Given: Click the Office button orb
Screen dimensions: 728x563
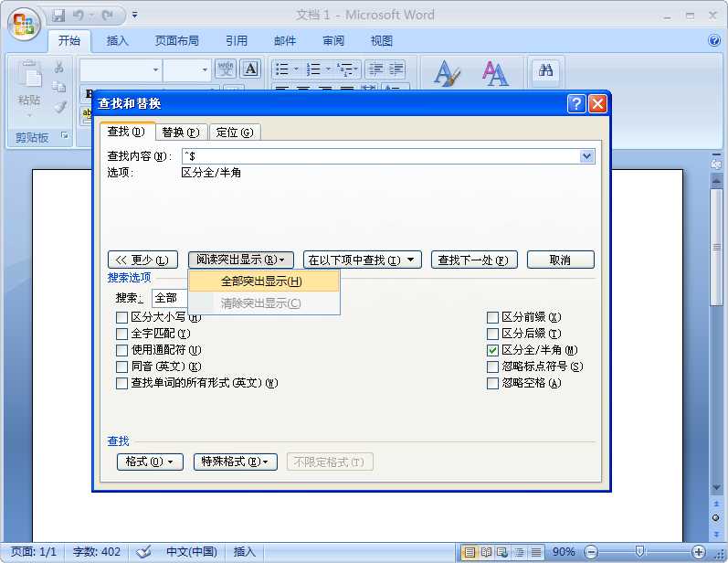Looking at the screenshot, I should pyautogui.click(x=23, y=23).
